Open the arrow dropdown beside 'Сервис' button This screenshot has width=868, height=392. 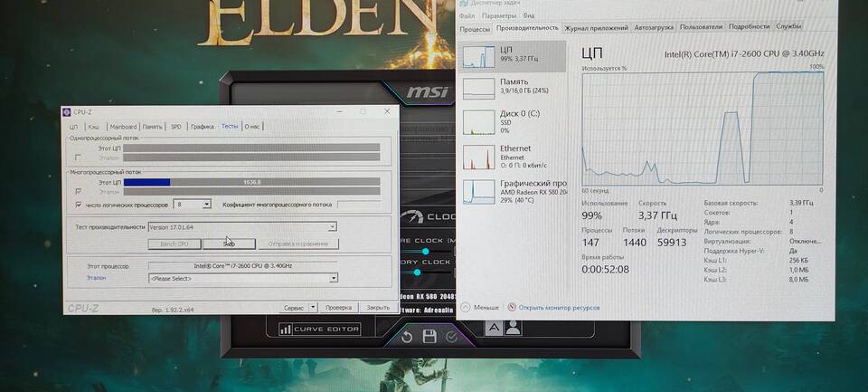point(314,307)
